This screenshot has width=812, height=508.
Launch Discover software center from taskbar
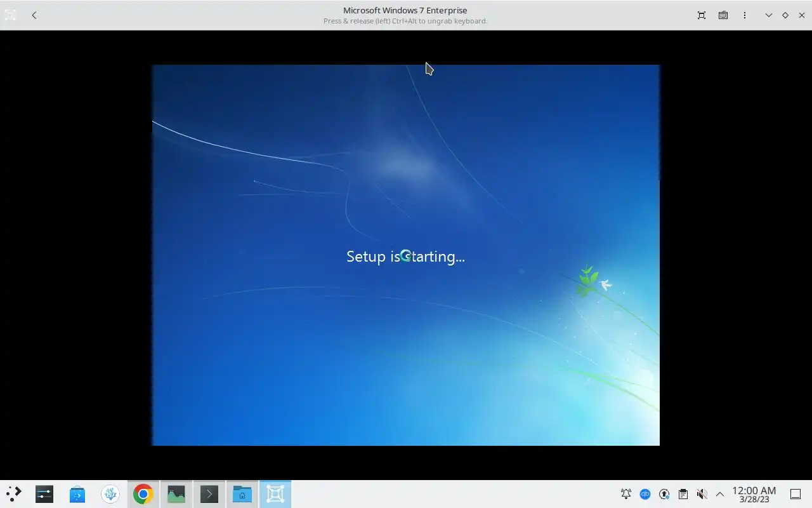tap(77, 494)
